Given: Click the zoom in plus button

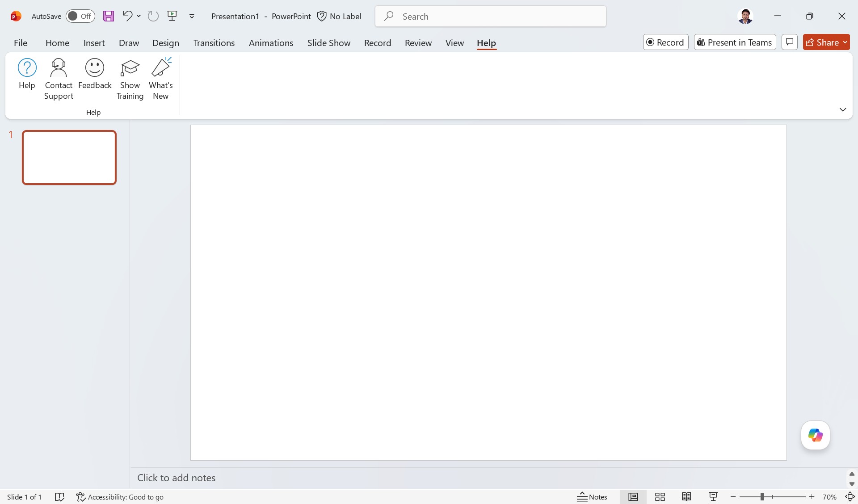Looking at the screenshot, I should [812, 497].
